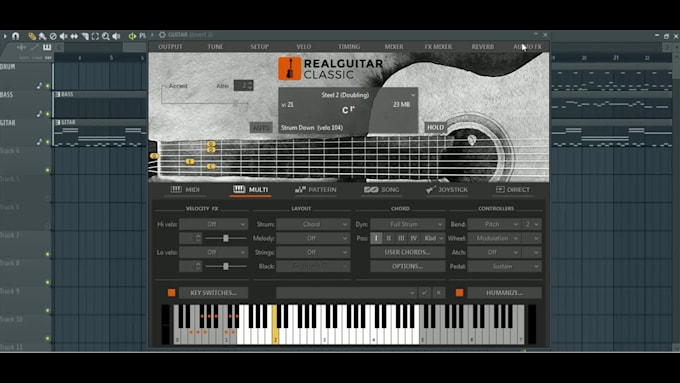The height and width of the screenshot is (383, 680).
Task: Switch to PATTERN mode tab
Action: click(x=316, y=190)
